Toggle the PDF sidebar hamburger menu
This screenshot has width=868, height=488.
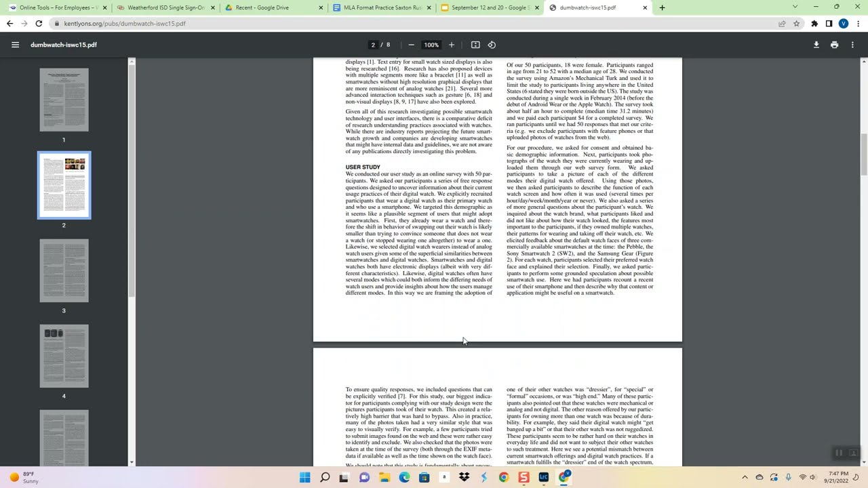coord(15,45)
